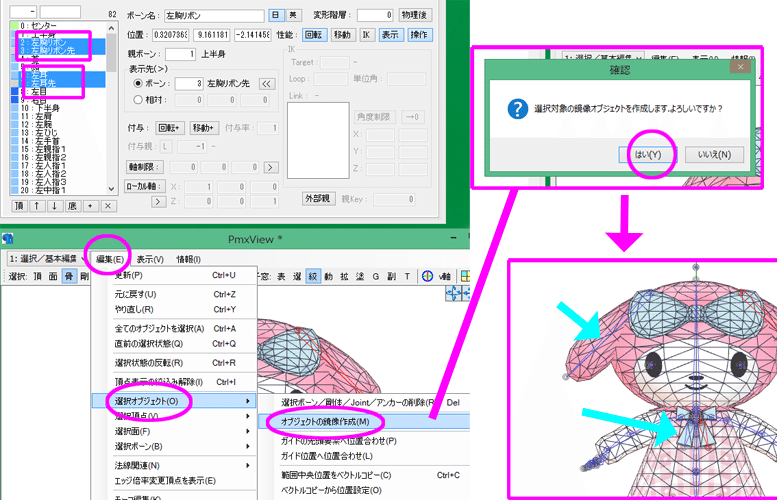Toggle the highlighted 絞 toolbar button
This screenshot has width=777, height=500.
pyautogui.click(x=313, y=277)
